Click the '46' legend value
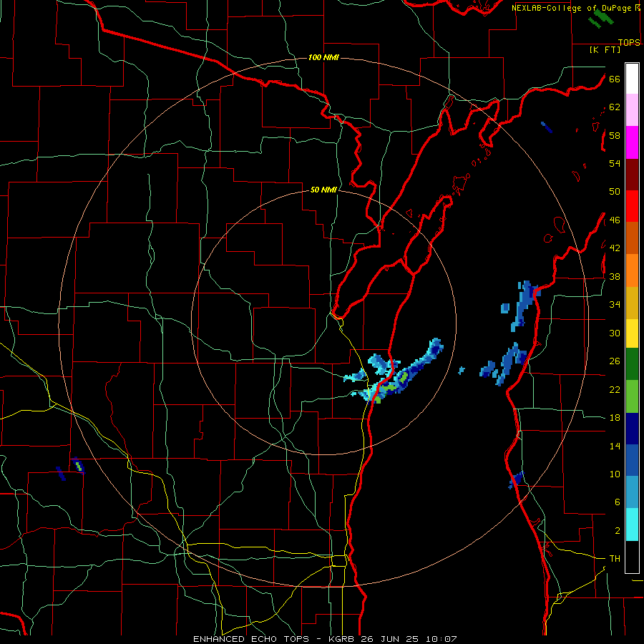Viewport: 644px width, 644px height. tap(615, 220)
